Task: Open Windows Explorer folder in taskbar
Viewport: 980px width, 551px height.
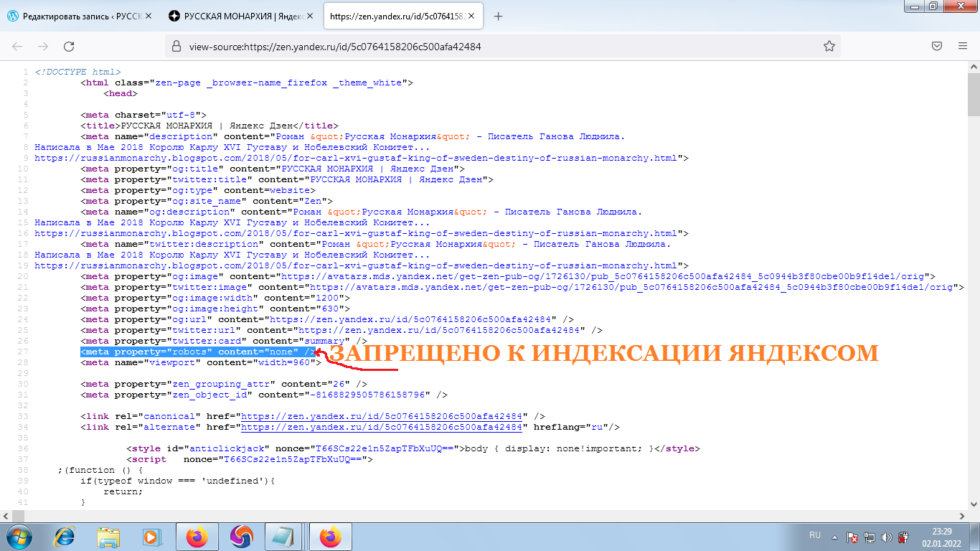Action: (109, 536)
